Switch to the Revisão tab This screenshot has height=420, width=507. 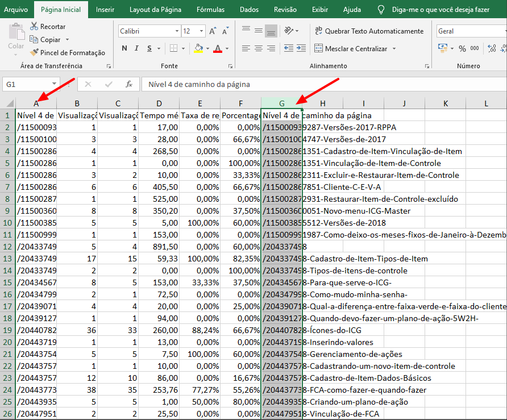point(285,9)
